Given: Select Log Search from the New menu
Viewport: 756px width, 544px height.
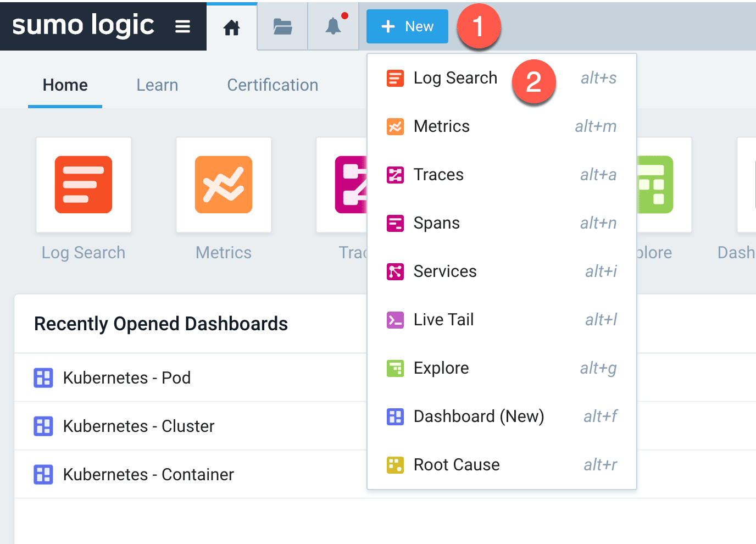Looking at the screenshot, I should tap(455, 78).
